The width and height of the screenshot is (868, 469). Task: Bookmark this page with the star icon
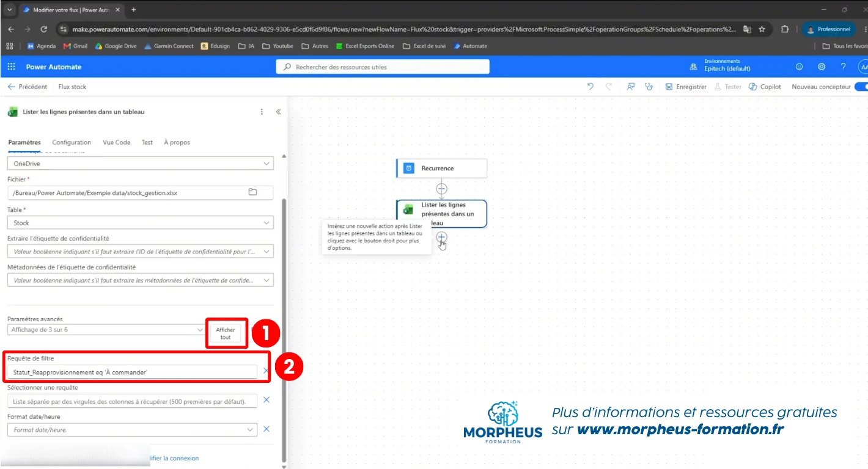click(762, 29)
